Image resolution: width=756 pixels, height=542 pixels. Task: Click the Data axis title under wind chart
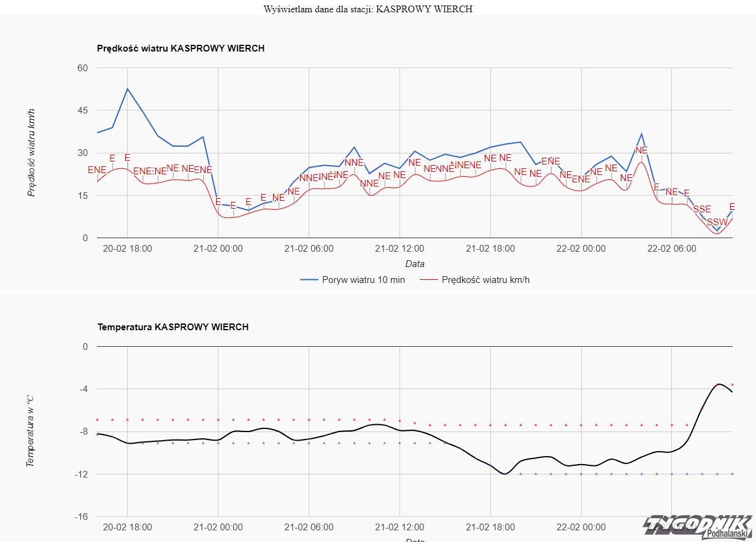pyautogui.click(x=414, y=264)
